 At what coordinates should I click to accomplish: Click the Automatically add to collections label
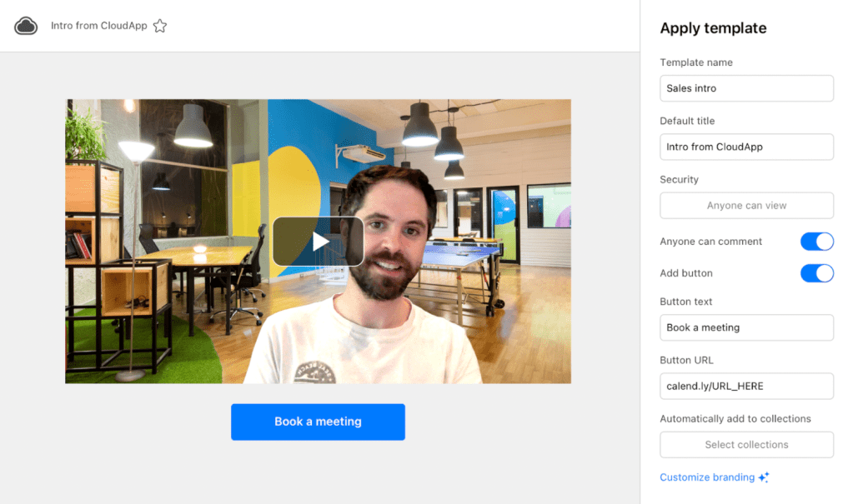click(x=735, y=419)
